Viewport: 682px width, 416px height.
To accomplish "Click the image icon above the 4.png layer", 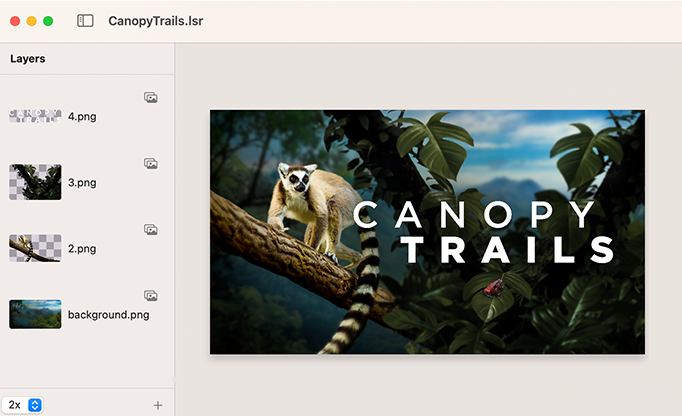I will [151, 97].
